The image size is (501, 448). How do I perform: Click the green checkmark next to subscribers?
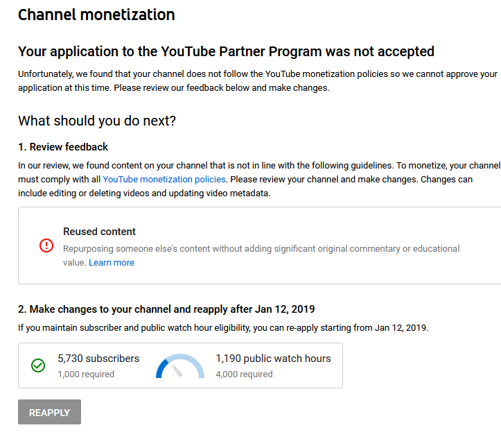(39, 365)
